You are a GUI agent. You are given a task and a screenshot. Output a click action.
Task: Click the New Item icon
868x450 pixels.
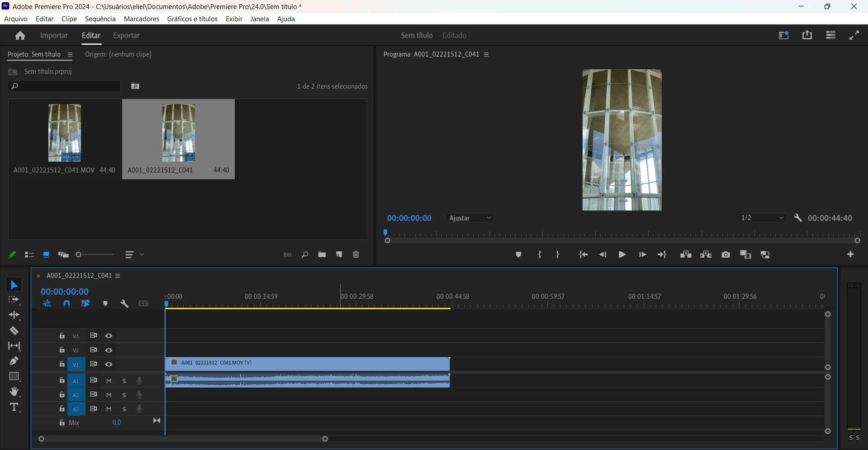click(x=339, y=255)
